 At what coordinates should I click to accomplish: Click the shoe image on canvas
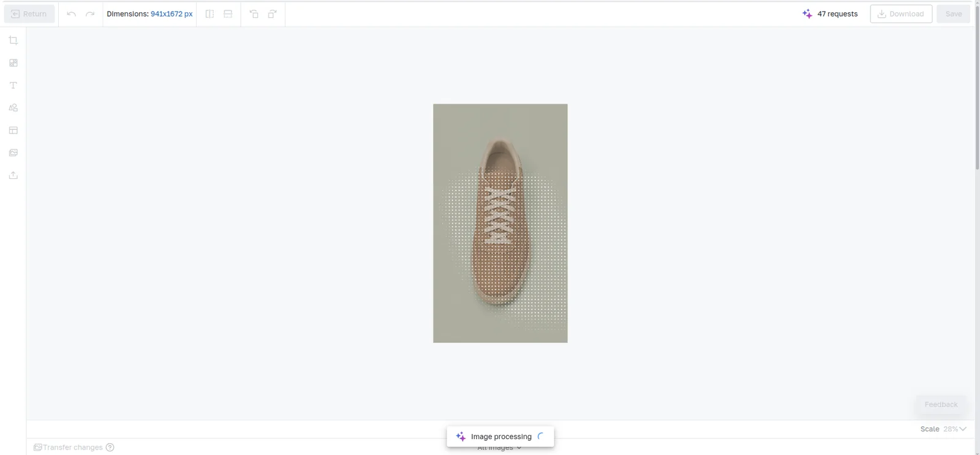(x=500, y=224)
